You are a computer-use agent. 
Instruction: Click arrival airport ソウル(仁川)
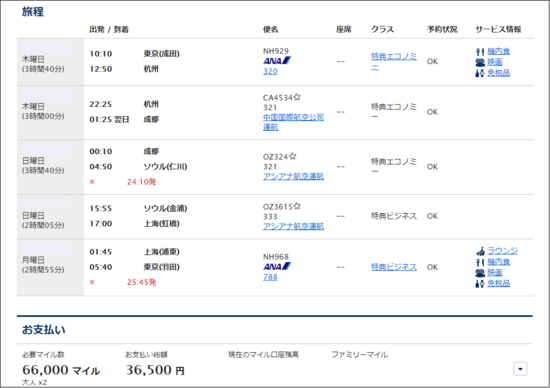(x=165, y=167)
